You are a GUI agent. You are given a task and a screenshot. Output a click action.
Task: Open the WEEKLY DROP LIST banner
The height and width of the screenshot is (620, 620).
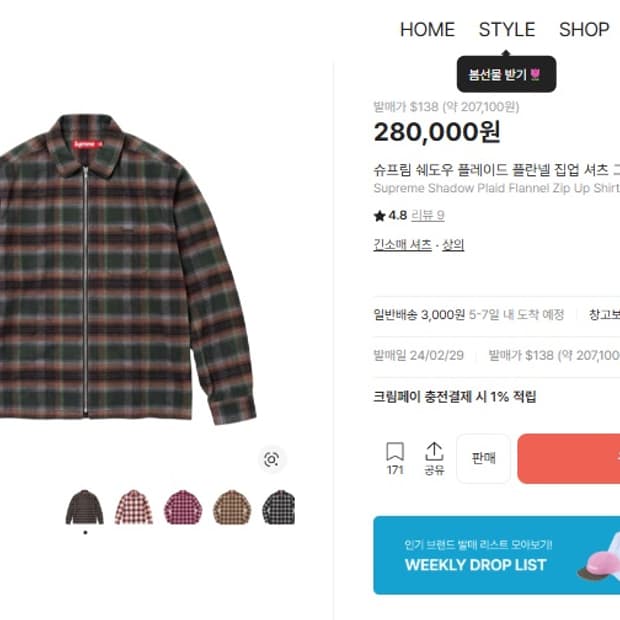(497, 555)
